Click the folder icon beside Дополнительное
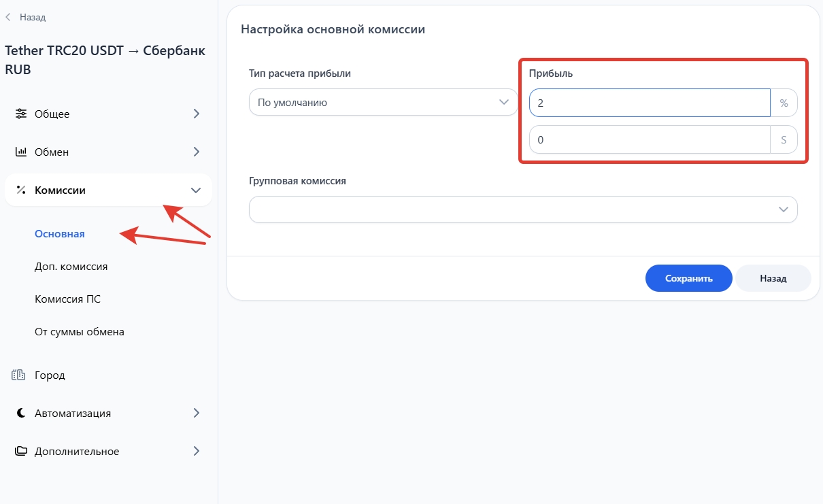Viewport: 823px width, 504px height. coord(21,451)
